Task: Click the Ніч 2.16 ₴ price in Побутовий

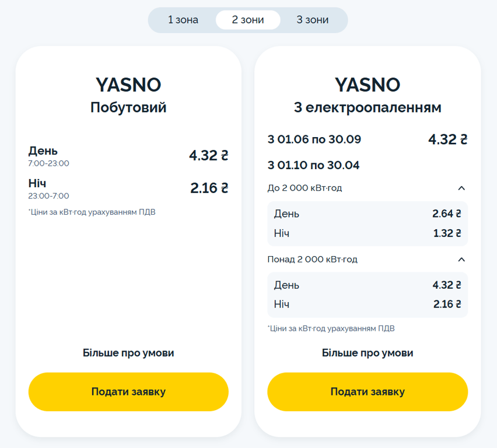Action: tap(209, 188)
